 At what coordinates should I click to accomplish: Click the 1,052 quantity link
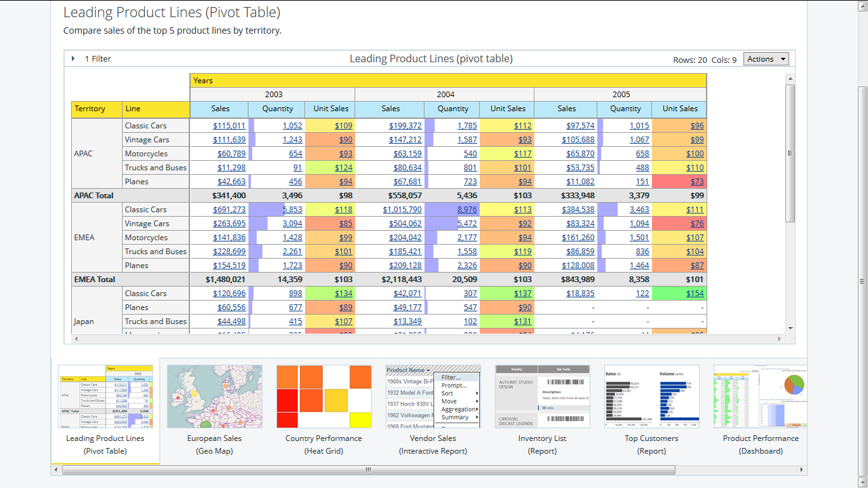click(293, 126)
